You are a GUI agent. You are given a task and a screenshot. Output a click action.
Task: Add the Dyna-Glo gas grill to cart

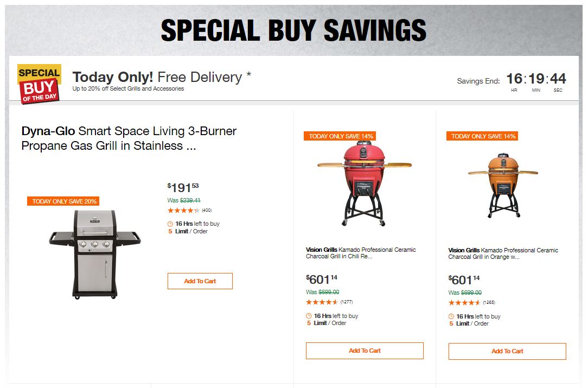[200, 281]
